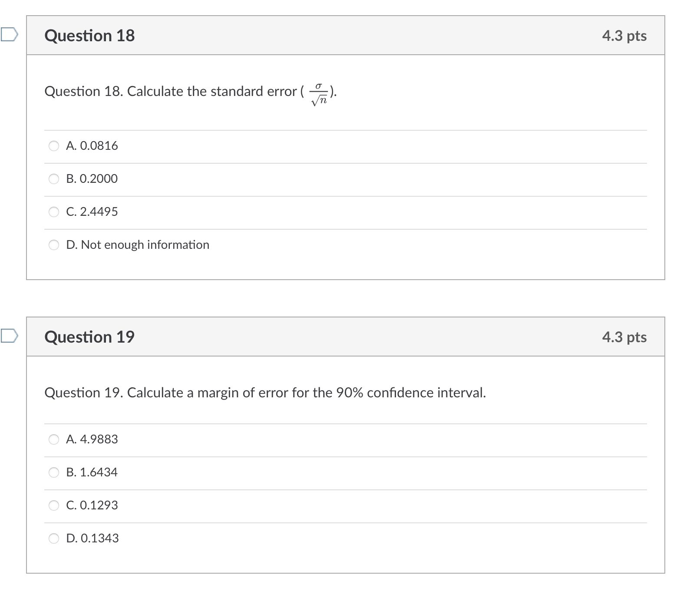Select answer A. 0.0816 for Question 18

53,146
